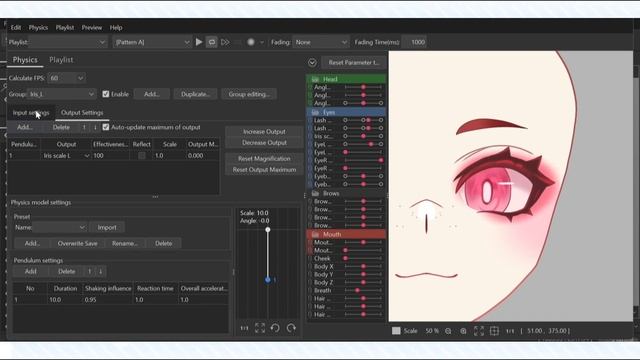The width and height of the screenshot is (640, 360).
Task: Open the Group dropdown showing Iris_L
Action: (62, 94)
